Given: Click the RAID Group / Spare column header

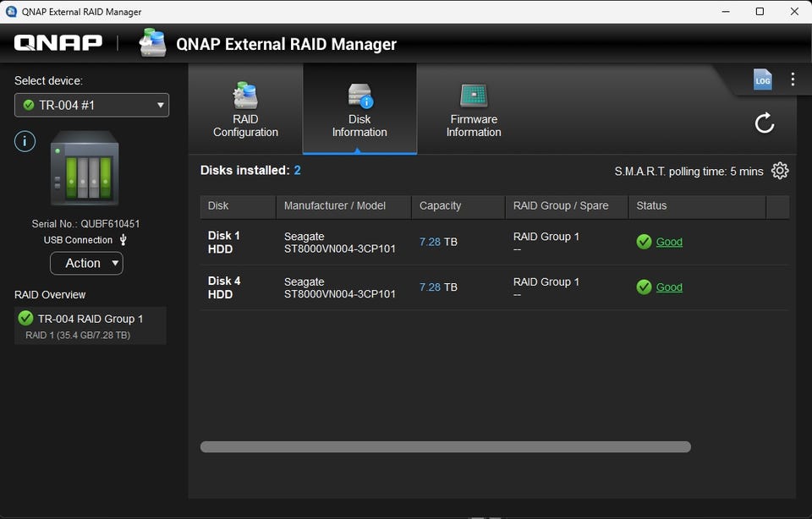Looking at the screenshot, I should 567,206.
